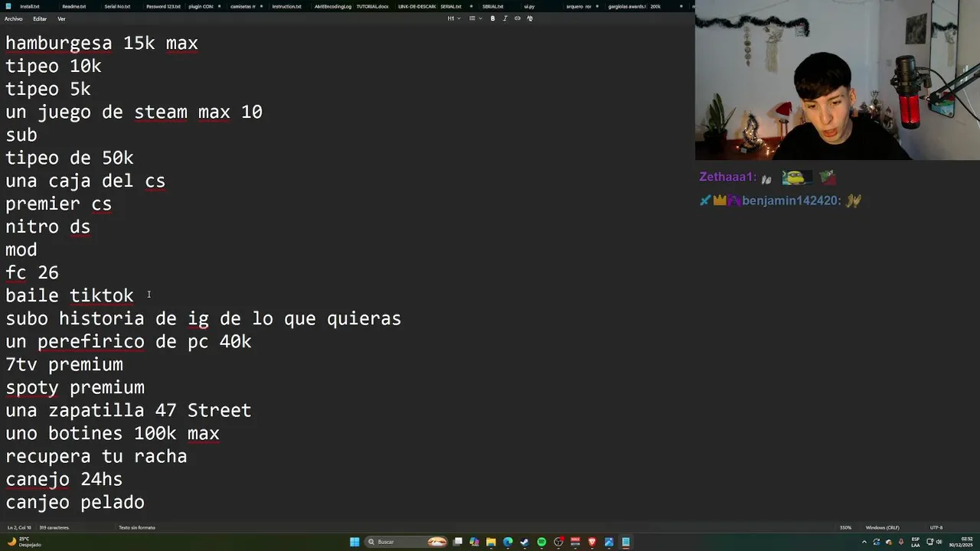The width and height of the screenshot is (980, 551).
Task: Click the line 'subo historia de ig de lo que quieras'
Action: 204,319
